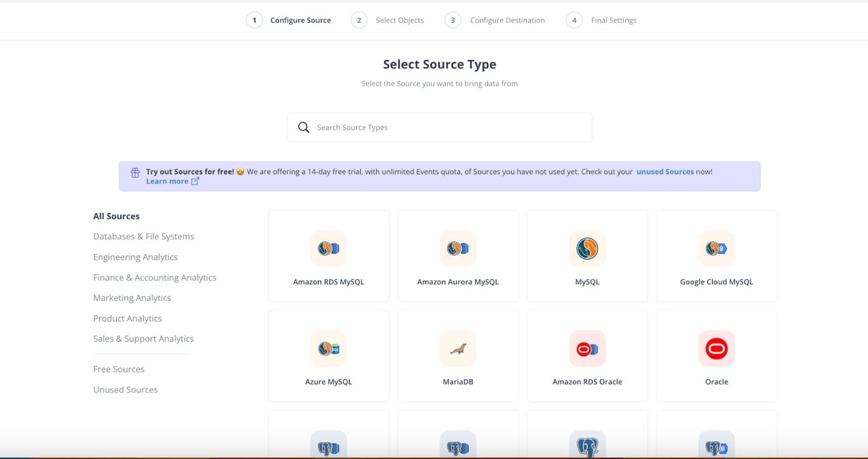Open the unused Sources banner link
The height and width of the screenshot is (459, 868).
pyautogui.click(x=665, y=171)
